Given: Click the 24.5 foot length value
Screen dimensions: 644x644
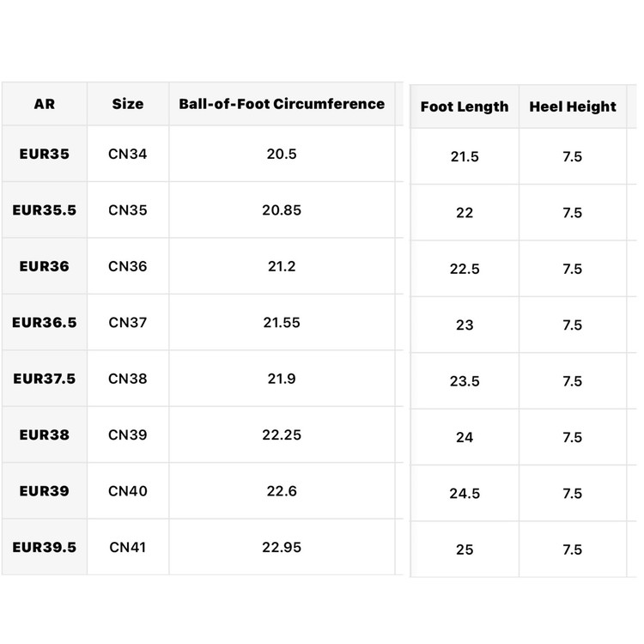Looking at the screenshot, I should coord(465,493).
